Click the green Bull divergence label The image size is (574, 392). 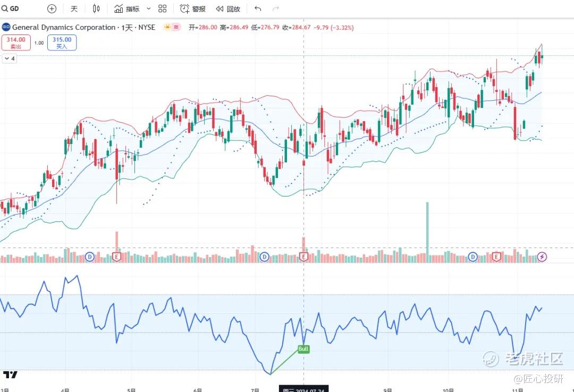(x=303, y=349)
